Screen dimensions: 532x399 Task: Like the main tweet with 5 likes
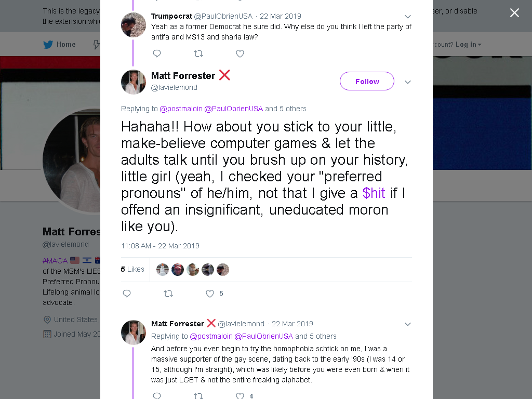coord(210,294)
